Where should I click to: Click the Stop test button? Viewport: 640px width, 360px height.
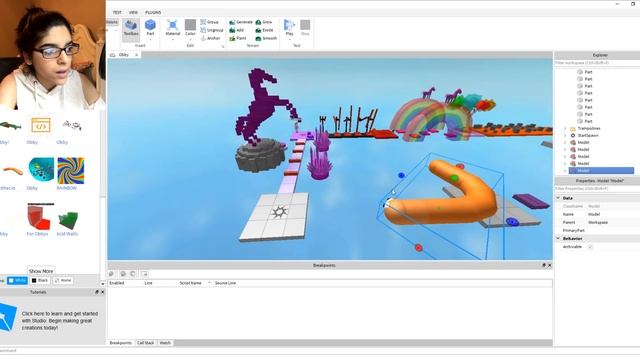point(305,27)
